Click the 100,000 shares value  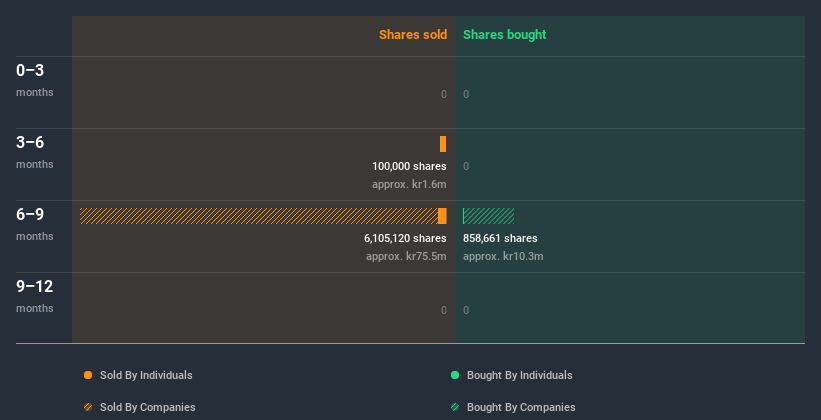pyautogui.click(x=409, y=167)
